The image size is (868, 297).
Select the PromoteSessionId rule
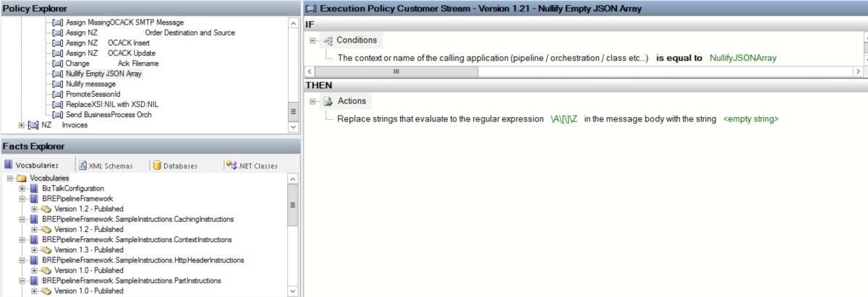pyautogui.click(x=93, y=94)
